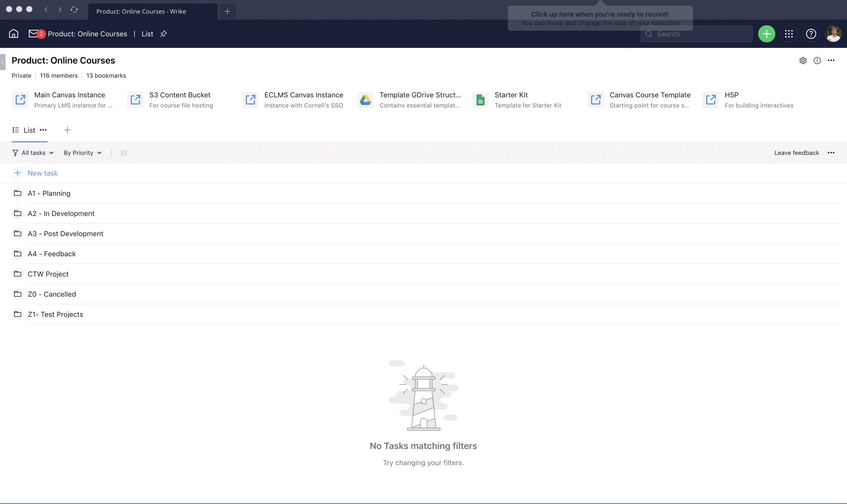The image size is (847, 504).
Task: Click the Private space label
Action: (22, 76)
